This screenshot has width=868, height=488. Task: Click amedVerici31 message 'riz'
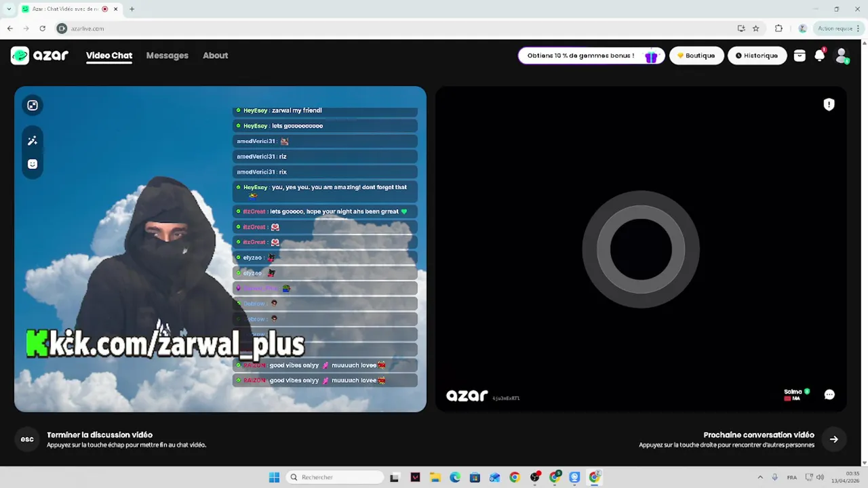tap(283, 157)
